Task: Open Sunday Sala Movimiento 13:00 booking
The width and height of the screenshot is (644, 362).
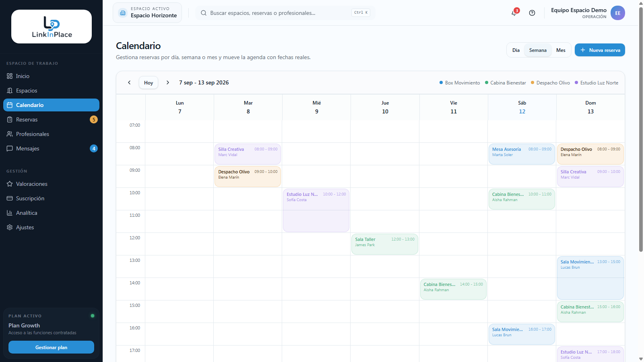Action: 590,278
